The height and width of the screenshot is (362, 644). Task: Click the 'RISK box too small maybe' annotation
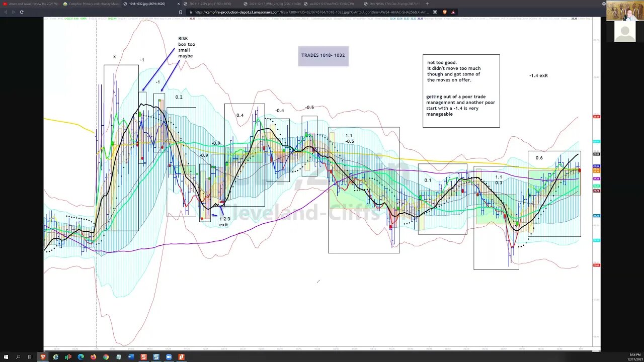(186, 47)
